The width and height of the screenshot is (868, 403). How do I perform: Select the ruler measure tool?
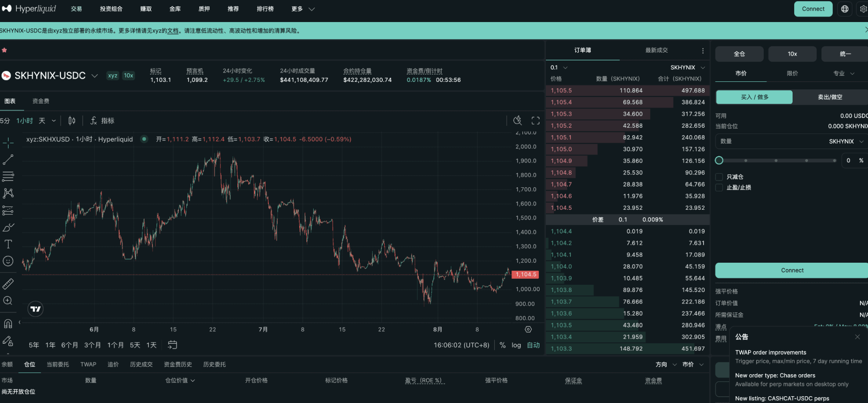tap(8, 283)
